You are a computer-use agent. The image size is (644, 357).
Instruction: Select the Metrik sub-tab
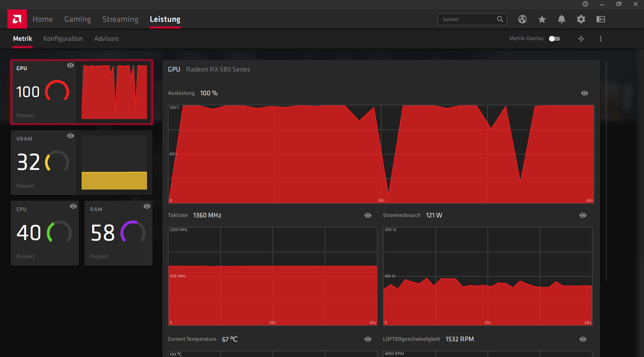click(x=23, y=39)
